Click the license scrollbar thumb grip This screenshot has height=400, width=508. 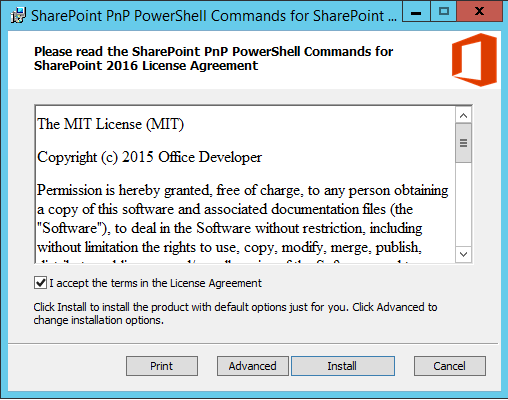(x=463, y=143)
